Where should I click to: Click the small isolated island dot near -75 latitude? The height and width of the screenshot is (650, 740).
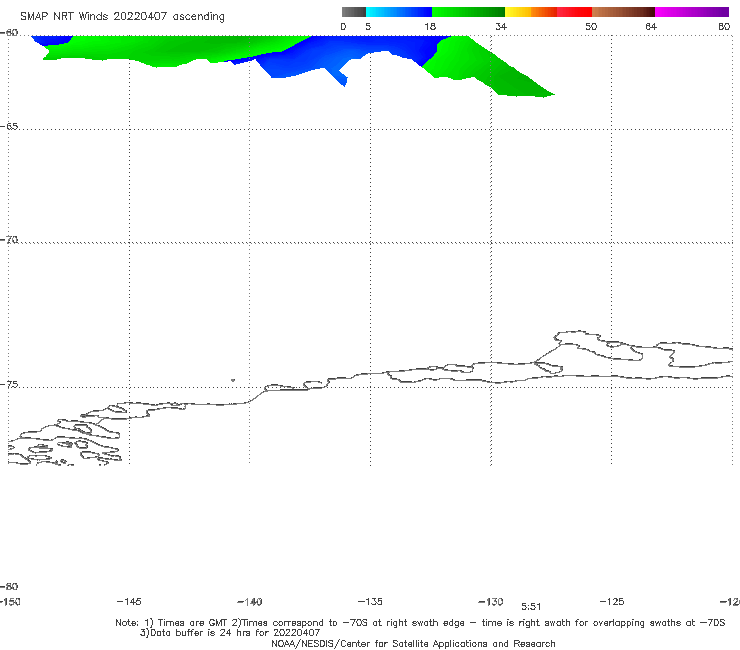233,380
